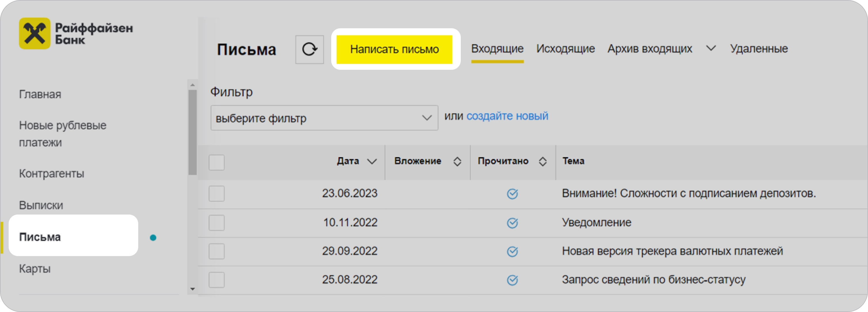Select the checkbox for 10.11.2022 letter

click(216, 223)
